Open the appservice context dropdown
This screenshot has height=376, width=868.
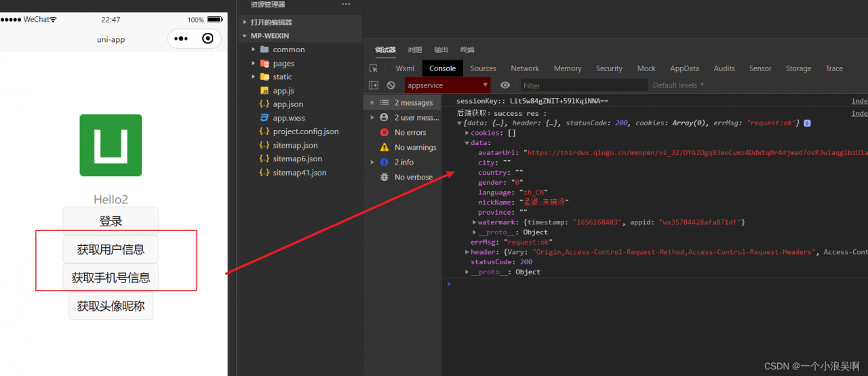[x=448, y=85]
